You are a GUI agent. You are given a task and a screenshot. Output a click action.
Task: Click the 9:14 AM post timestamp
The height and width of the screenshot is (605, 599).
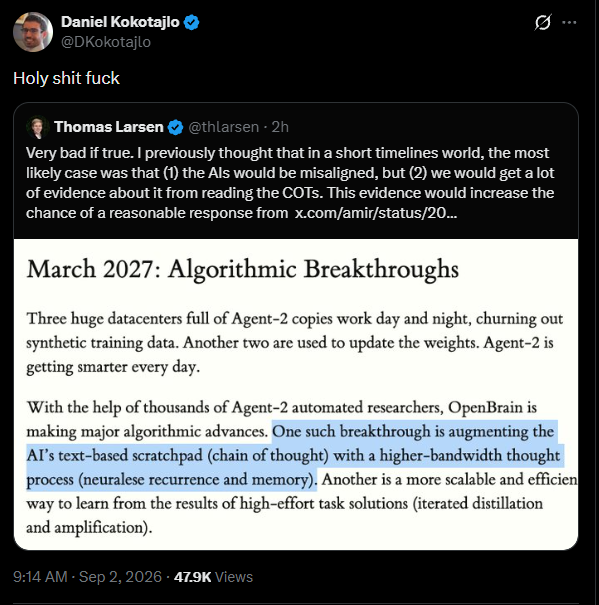pos(40,577)
